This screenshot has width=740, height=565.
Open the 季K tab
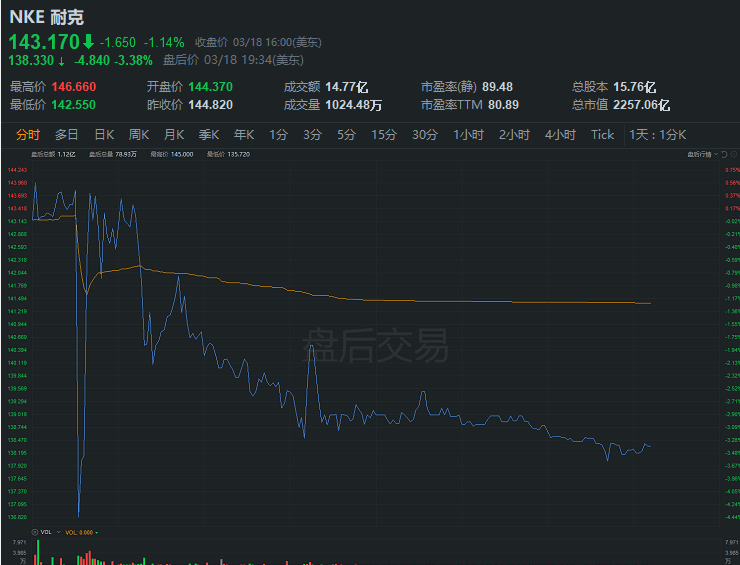click(209, 135)
